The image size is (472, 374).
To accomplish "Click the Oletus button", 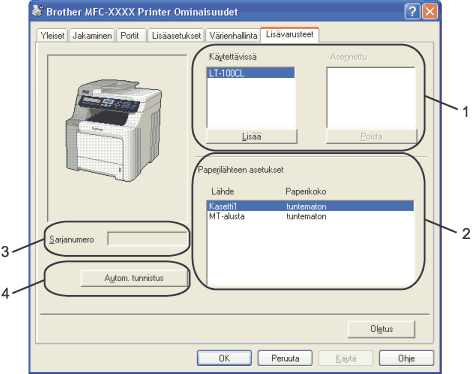I will click(382, 329).
